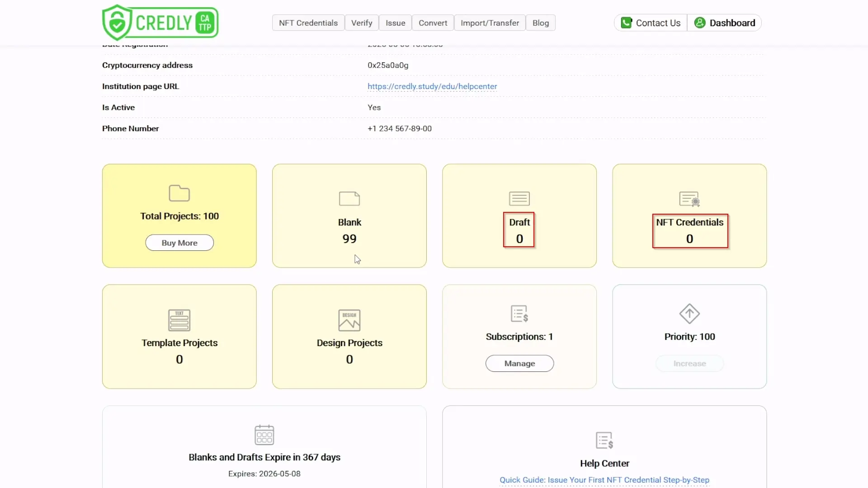Click the Blank document icon
Image resolution: width=868 pixels, height=488 pixels.
tap(349, 199)
